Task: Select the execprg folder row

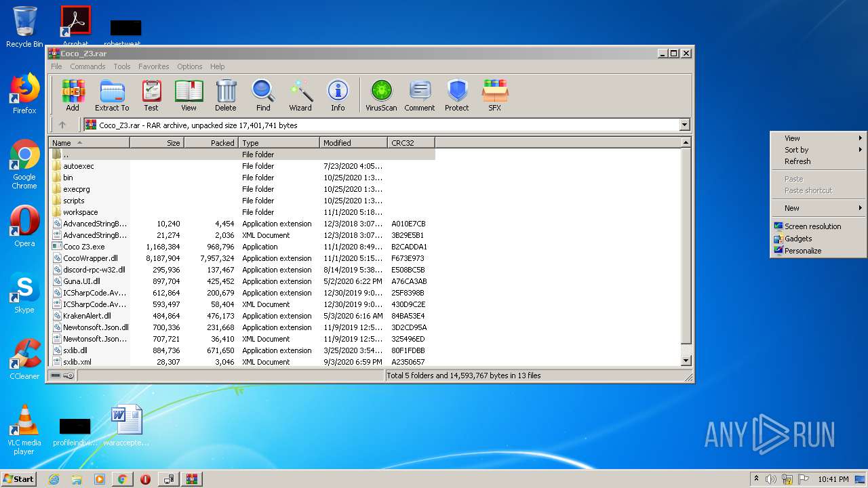Action: (242, 189)
